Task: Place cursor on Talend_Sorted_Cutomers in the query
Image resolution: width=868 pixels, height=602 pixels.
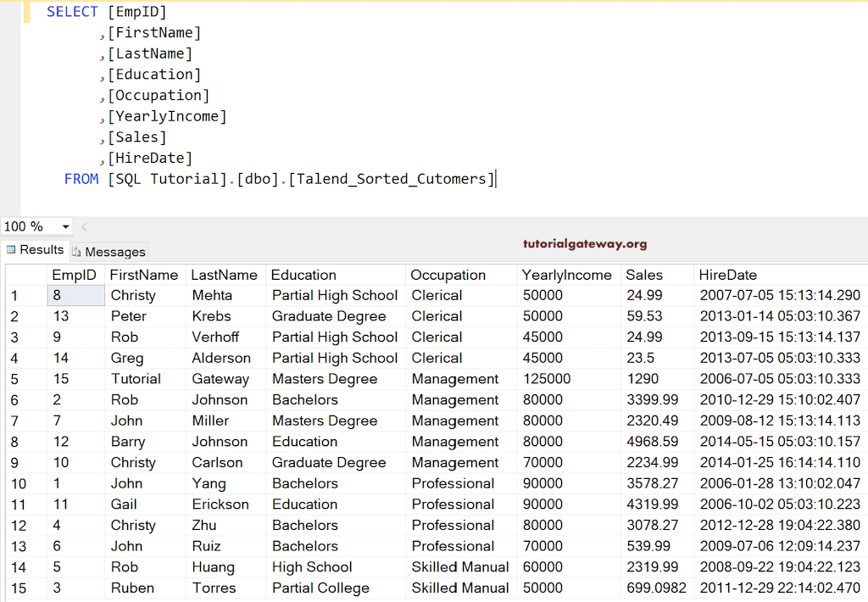Action: (x=390, y=179)
